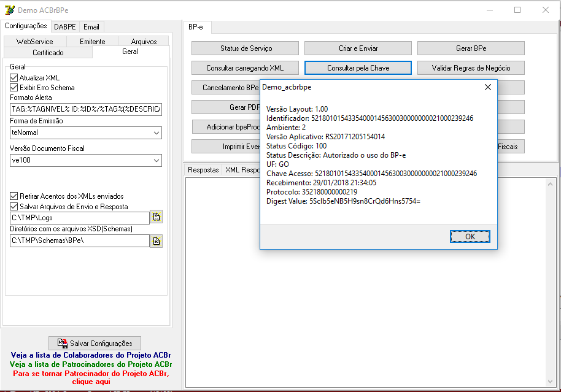This screenshot has width=561, height=392.
Task: Click the Status Descrição text line
Action: click(336, 155)
